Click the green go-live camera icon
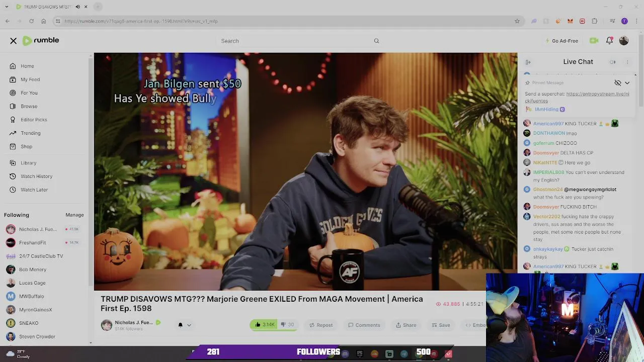Screen dimensions: 644x362 tap(594, 41)
